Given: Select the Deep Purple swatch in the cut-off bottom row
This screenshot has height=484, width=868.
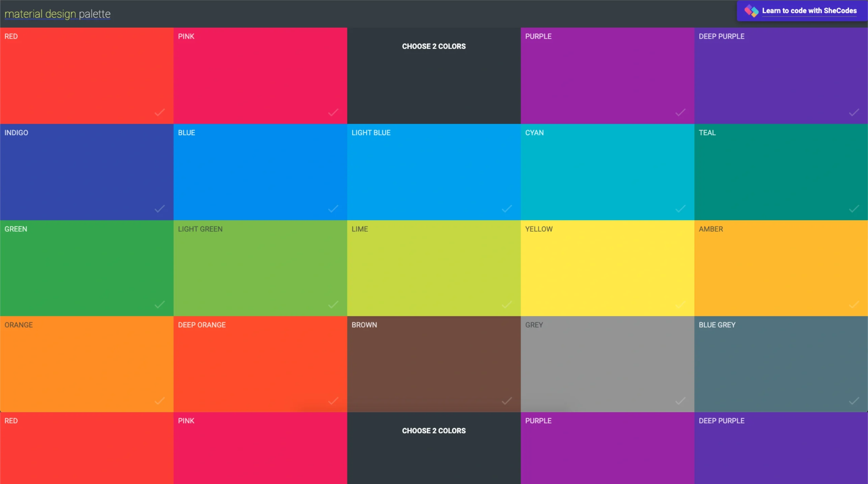Looking at the screenshot, I should pyautogui.click(x=781, y=448).
